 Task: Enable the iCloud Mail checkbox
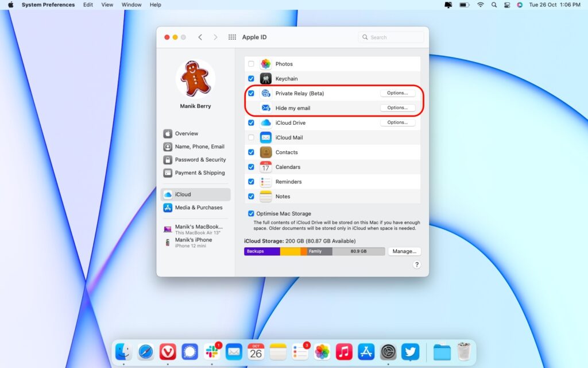(251, 137)
